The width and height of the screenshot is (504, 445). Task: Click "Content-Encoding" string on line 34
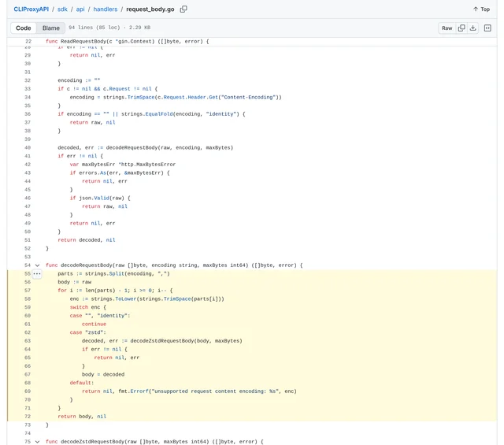248,97
